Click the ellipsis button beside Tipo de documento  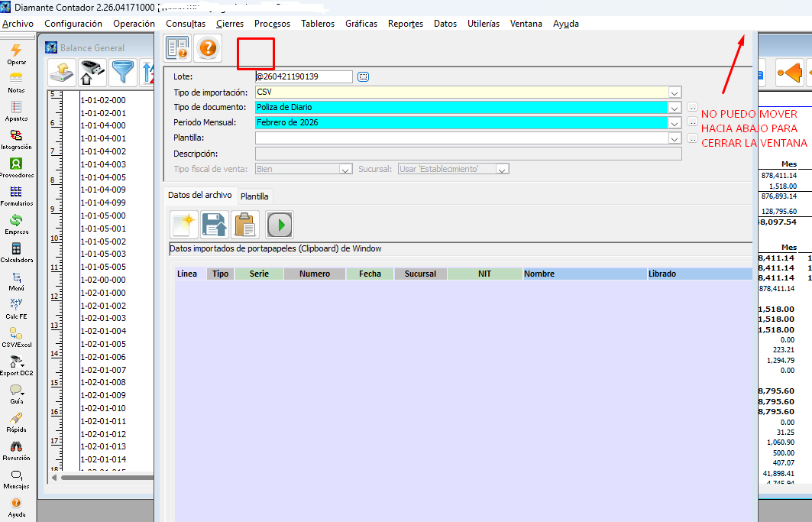[x=692, y=108]
